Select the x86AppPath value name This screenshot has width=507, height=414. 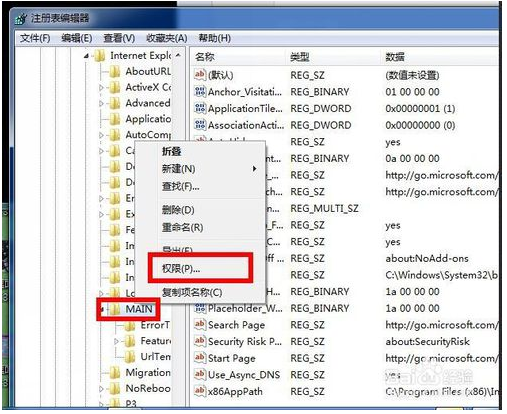coord(235,392)
